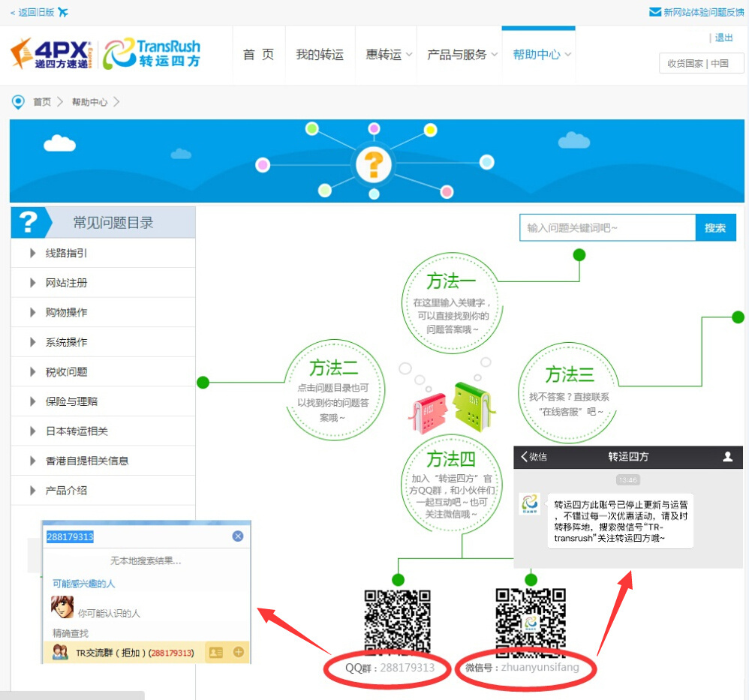Go to the 首页 nav tab
The height and width of the screenshot is (700, 749).
coord(258,55)
